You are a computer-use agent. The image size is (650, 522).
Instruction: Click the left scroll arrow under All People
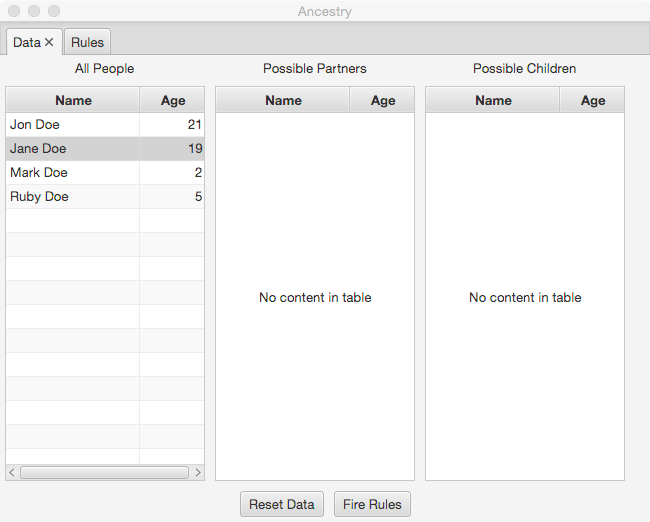[12, 472]
